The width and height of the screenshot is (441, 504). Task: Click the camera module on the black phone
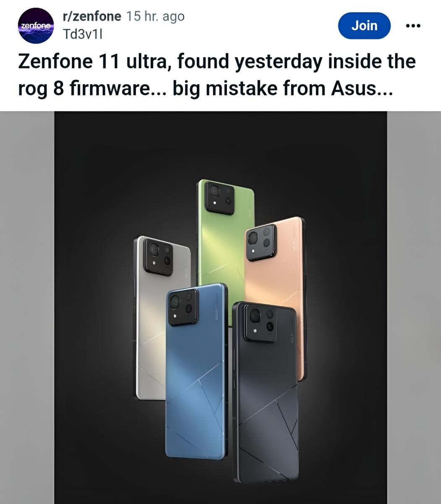click(x=260, y=323)
